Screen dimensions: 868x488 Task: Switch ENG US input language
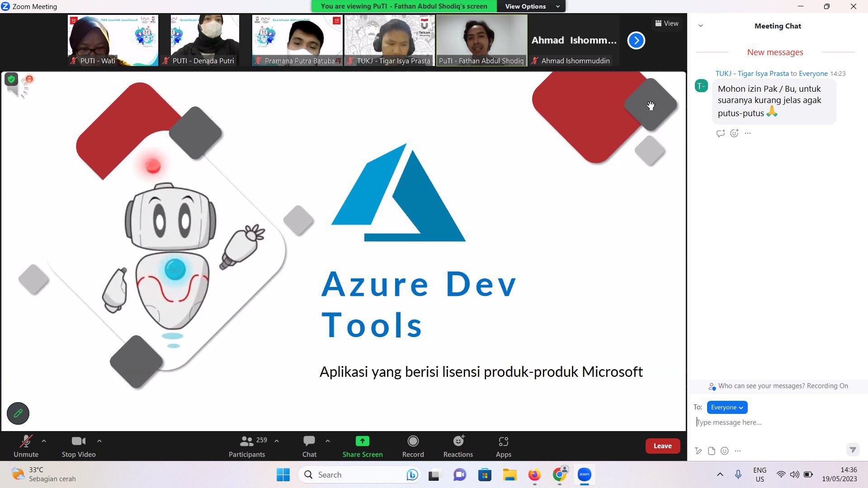click(760, 474)
